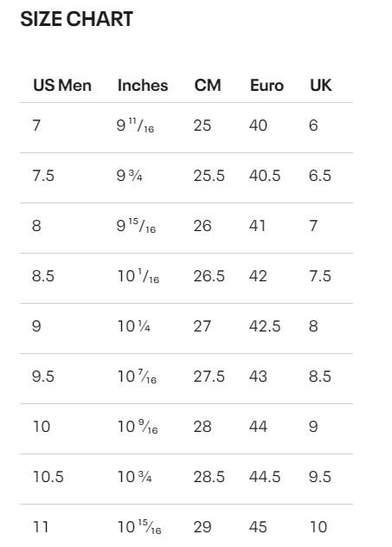
Task: Select the CM column header
Action: point(208,86)
